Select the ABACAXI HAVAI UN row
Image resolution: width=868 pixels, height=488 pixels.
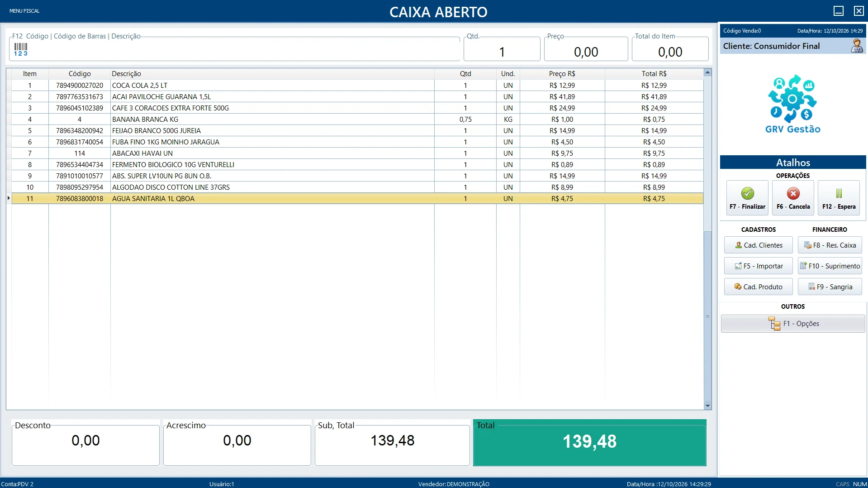[x=357, y=153]
